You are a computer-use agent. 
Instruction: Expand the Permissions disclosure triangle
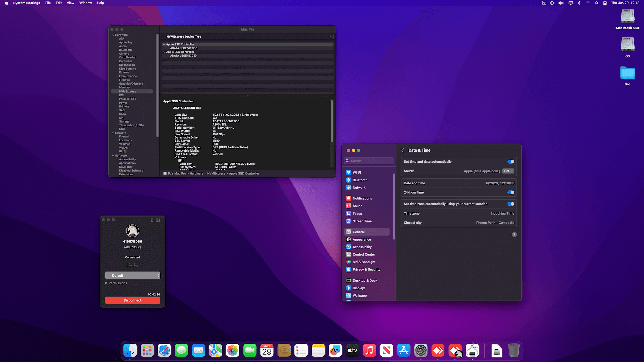(106, 283)
